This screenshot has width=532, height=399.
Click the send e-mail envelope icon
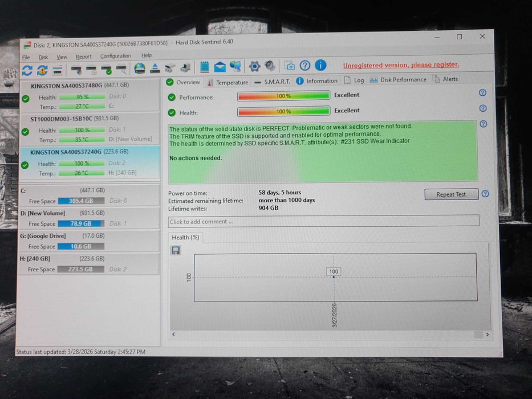pyautogui.click(x=220, y=67)
